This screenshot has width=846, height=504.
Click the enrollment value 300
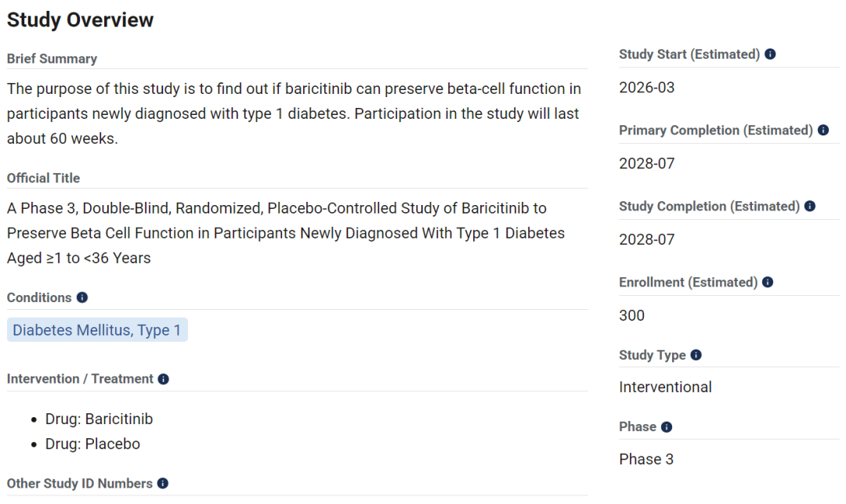pos(631,315)
